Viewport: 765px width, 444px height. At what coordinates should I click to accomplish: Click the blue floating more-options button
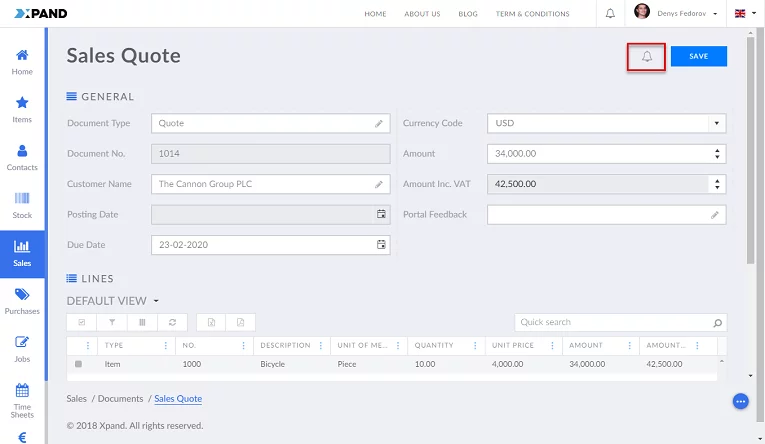pos(741,401)
